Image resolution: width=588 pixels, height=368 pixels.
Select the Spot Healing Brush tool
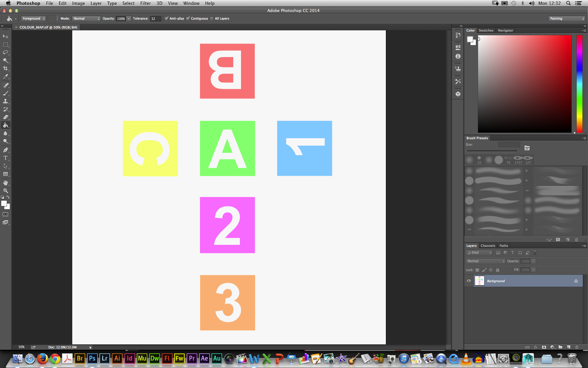point(6,85)
